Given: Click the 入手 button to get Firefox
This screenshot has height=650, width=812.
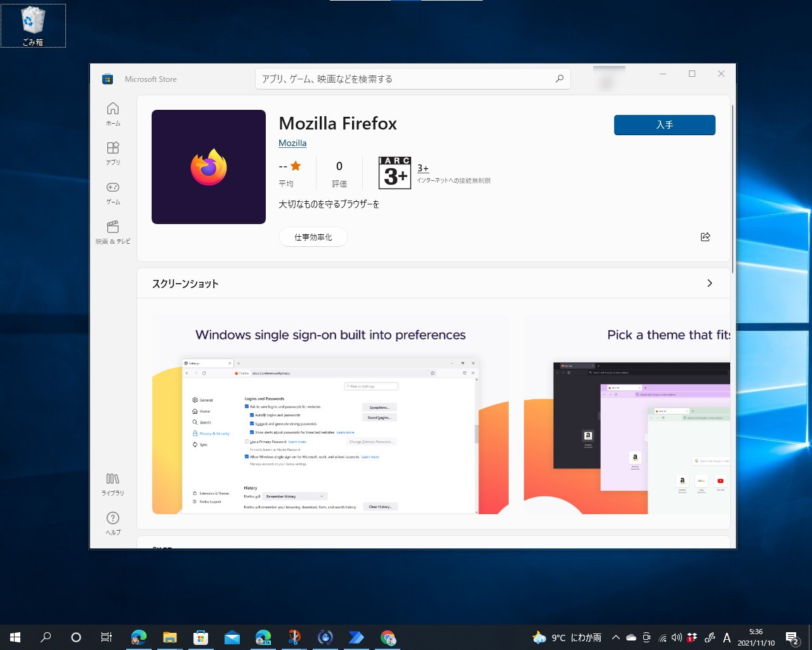Looking at the screenshot, I should pyautogui.click(x=664, y=125).
